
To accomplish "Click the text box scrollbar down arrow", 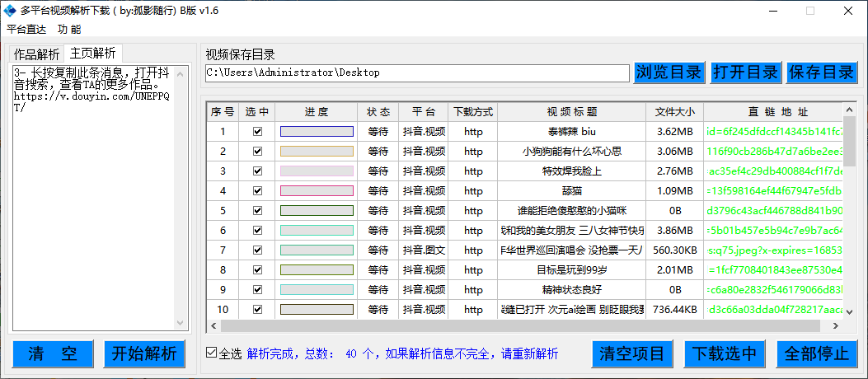I will (x=181, y=323).
